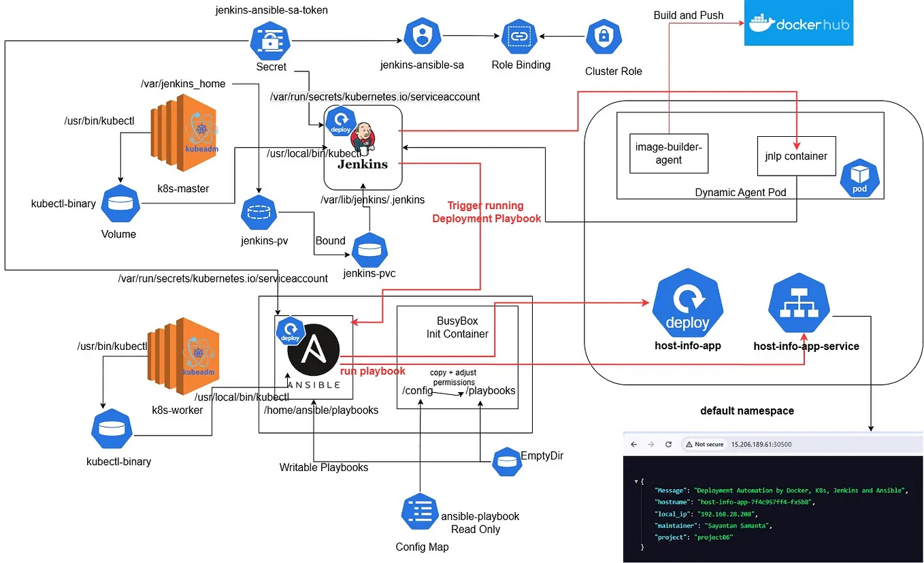924x563 pixels.
Task: Select the host-info-app-service icon
Action: (x=798, y=302)
